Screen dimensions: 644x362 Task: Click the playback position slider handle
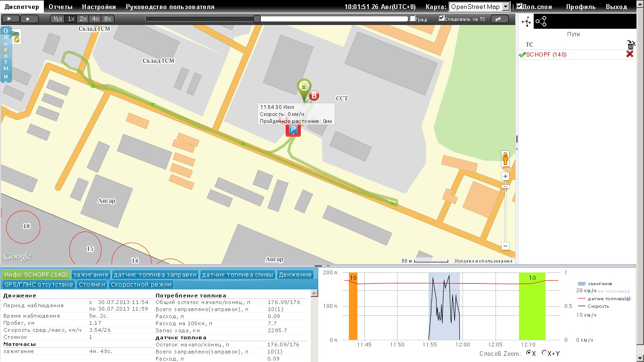tap(257, 19)
